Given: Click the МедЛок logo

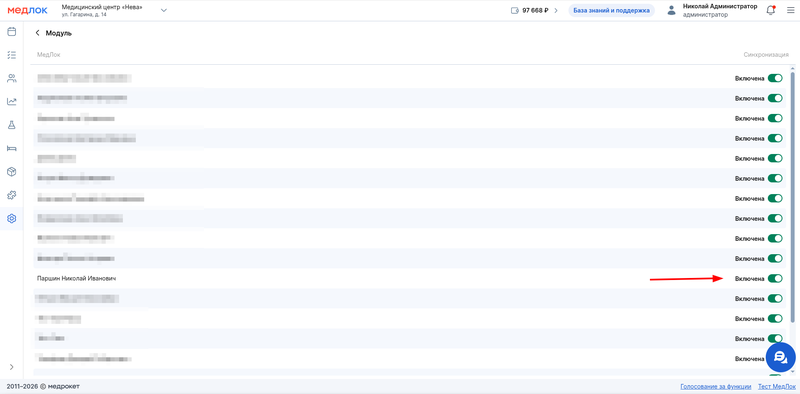Looking at the screenshot, I should 27,11.
